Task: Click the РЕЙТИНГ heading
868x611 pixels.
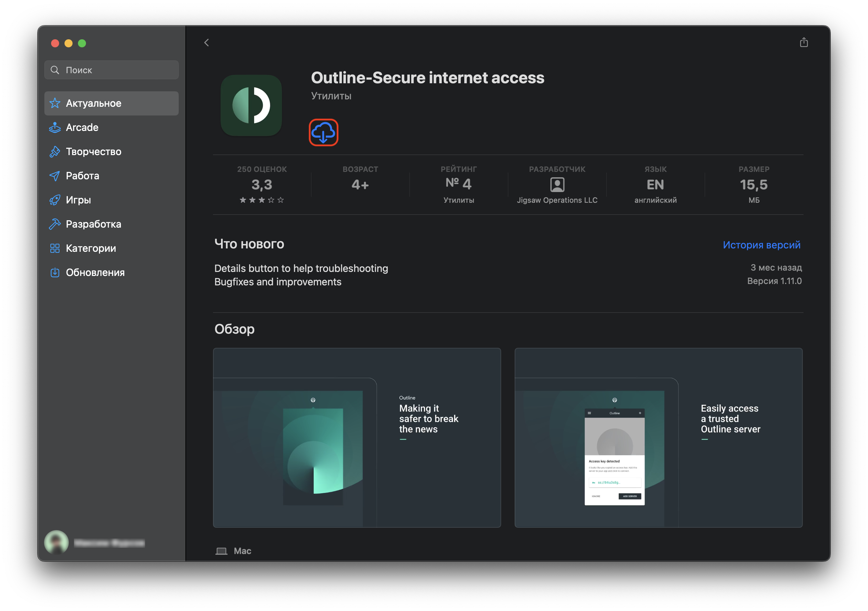Action: [x=459, y=169]
